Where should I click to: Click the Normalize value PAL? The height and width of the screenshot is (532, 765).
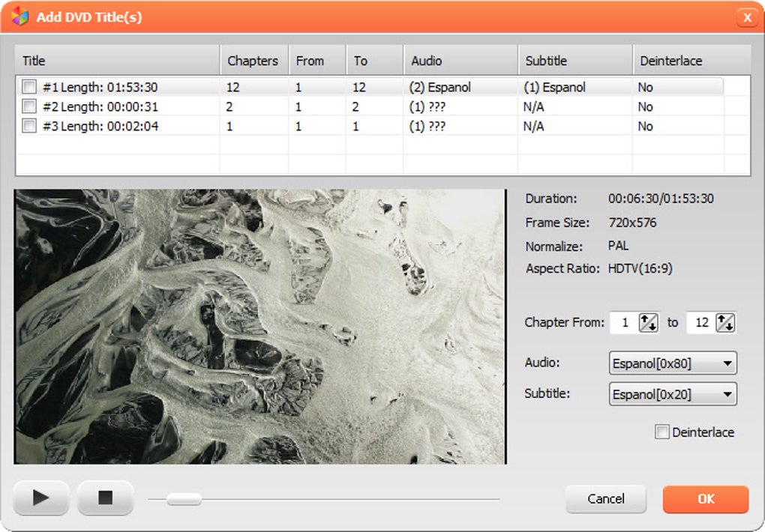tap(618, 245)
